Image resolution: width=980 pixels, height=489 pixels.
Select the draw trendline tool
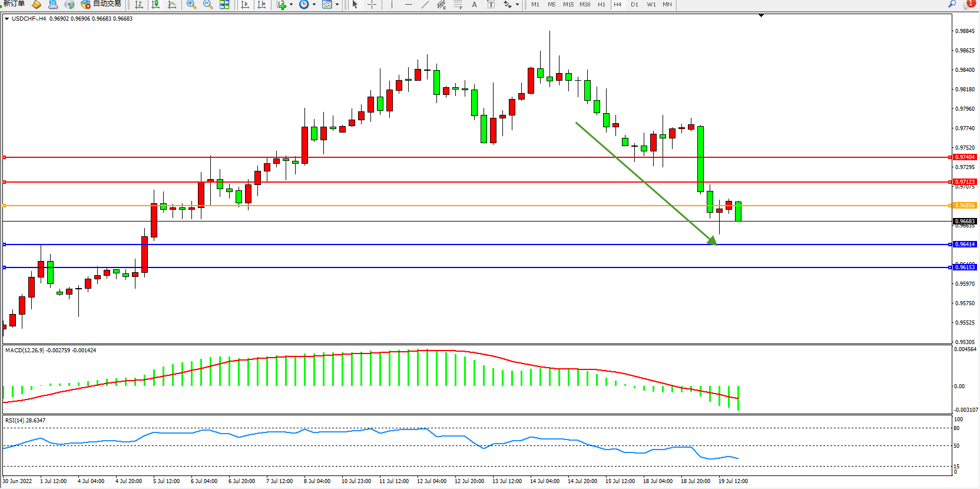pos(425,5)
